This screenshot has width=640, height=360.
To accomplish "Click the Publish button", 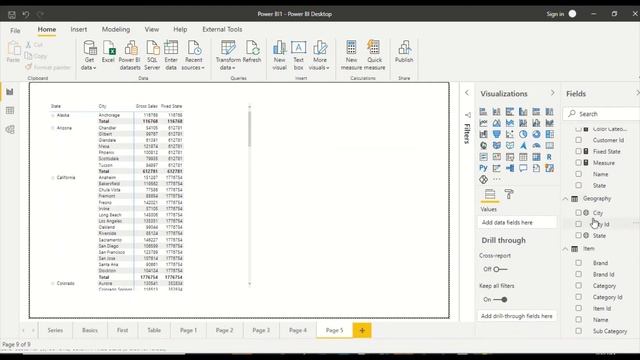I will pyautogui.click(x=404, y=52).
